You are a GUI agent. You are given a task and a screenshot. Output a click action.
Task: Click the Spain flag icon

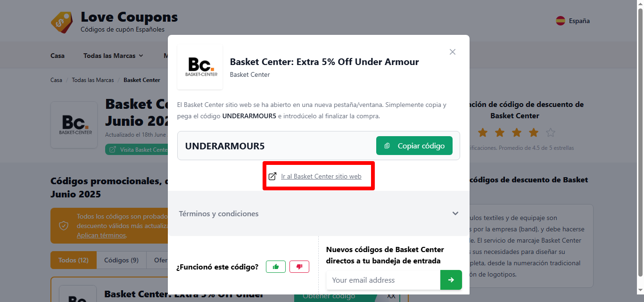click(x=561, y=21)
